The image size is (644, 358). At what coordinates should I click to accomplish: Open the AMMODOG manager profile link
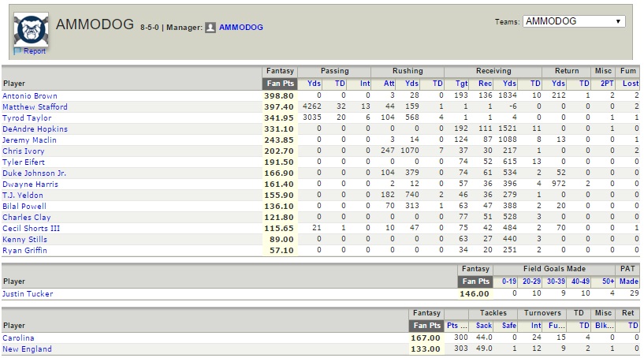pyautogui.click(x=241, y=27)
